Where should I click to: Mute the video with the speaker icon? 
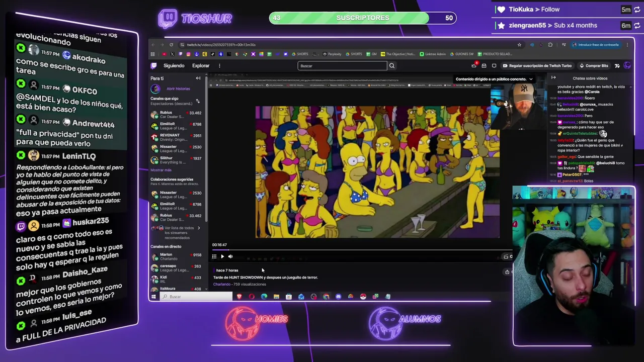point(230,256)
